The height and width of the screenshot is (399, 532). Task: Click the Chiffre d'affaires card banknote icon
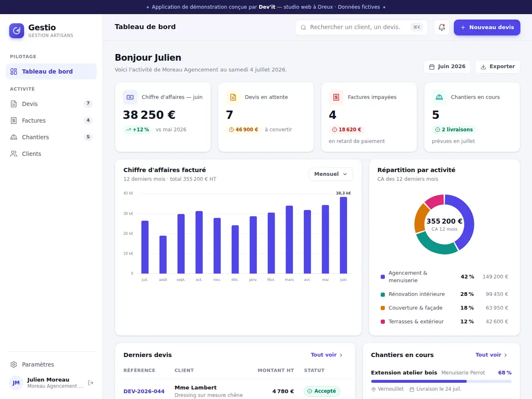130,97
